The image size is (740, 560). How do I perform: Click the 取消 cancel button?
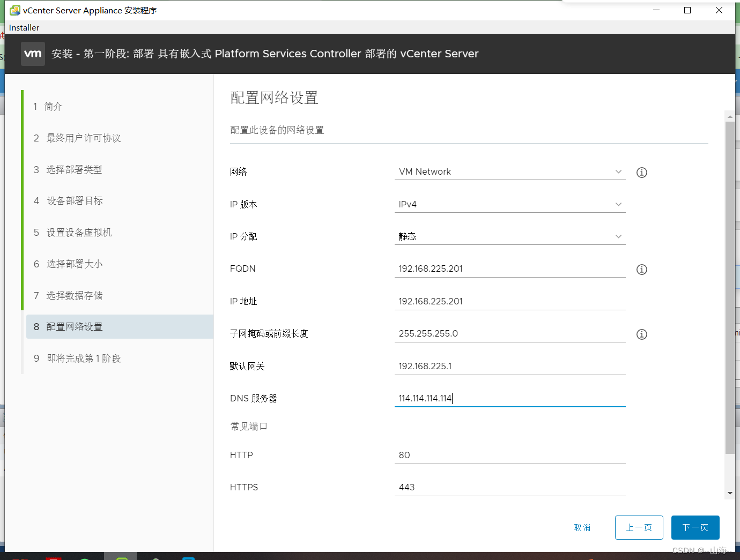[x=582, y=527]
